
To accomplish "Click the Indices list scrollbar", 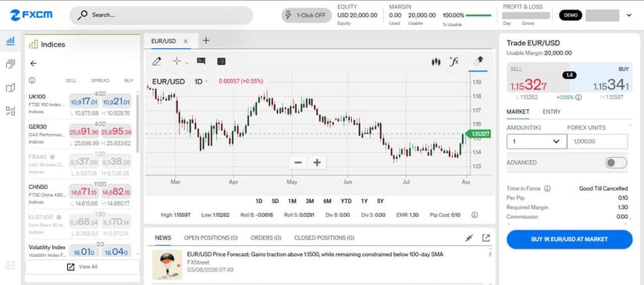I will pos(137,123).
